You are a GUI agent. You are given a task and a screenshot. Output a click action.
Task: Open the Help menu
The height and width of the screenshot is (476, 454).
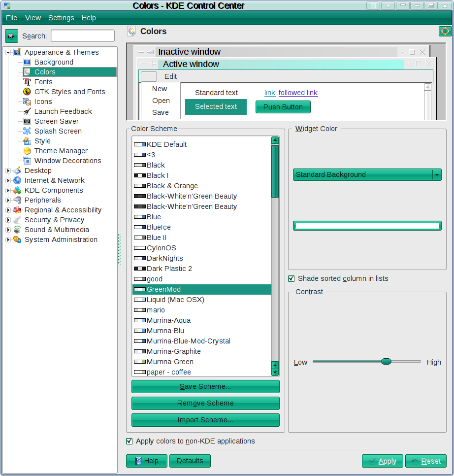pos(89,18)
